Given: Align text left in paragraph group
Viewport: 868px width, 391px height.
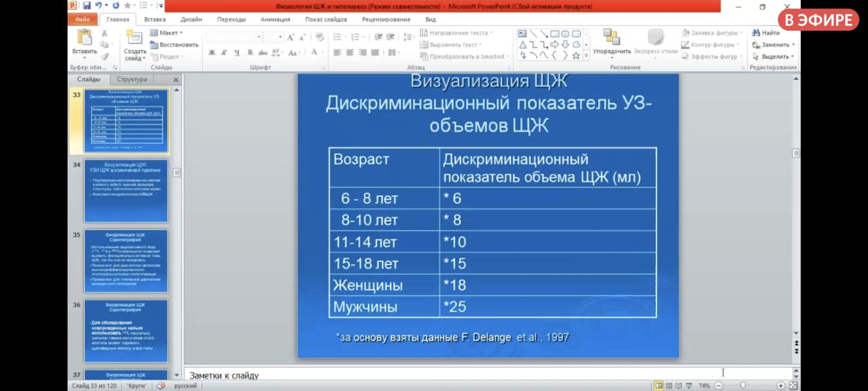Looking at the screenshot, I should 337,53.
